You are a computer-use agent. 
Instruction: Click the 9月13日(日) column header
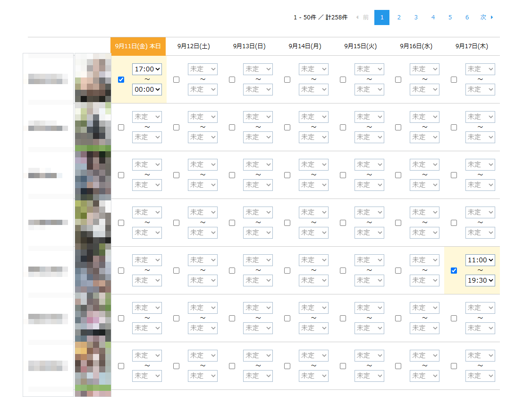249,46
